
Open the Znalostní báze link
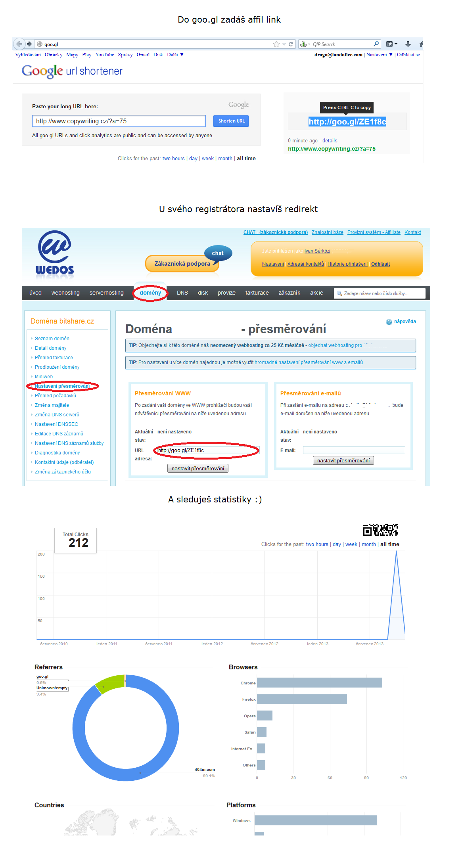coord(328,232)
